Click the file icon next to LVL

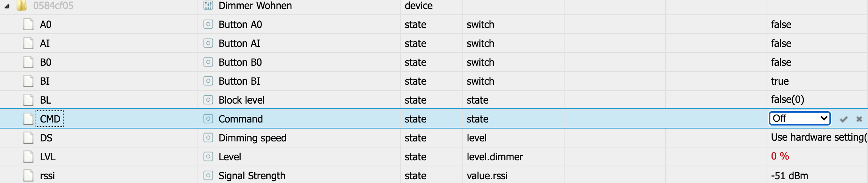click(x=28, y=157)
